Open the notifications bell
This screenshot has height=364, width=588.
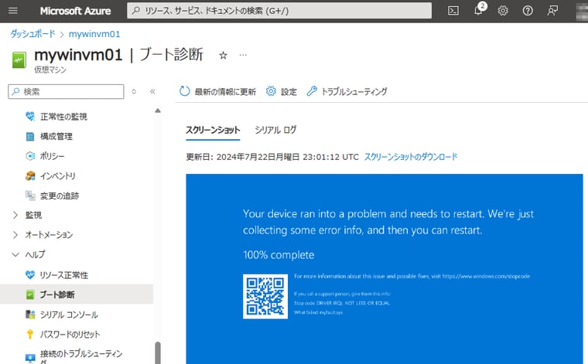(x=478, y=11)
